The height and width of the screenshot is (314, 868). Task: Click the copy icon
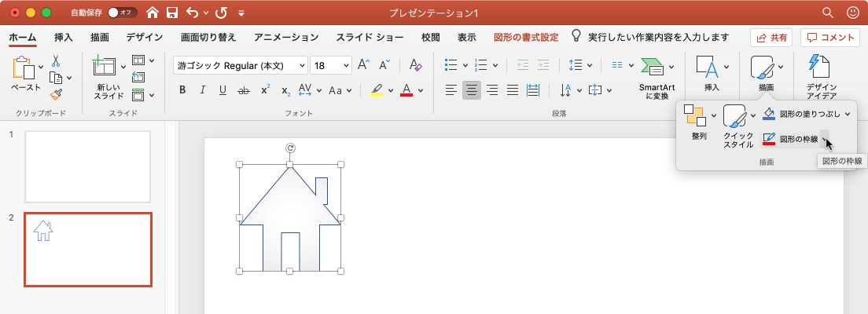tap(56, 78)
